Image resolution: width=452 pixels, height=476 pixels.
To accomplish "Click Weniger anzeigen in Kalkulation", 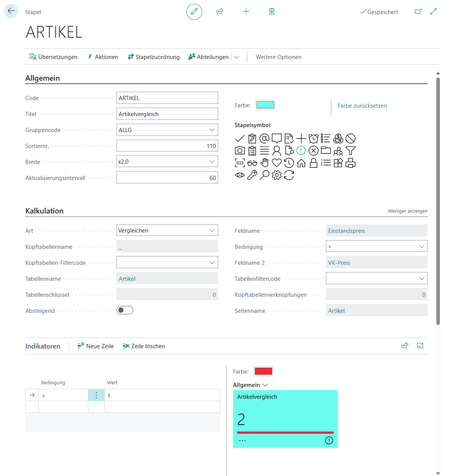I will point(407,211).
